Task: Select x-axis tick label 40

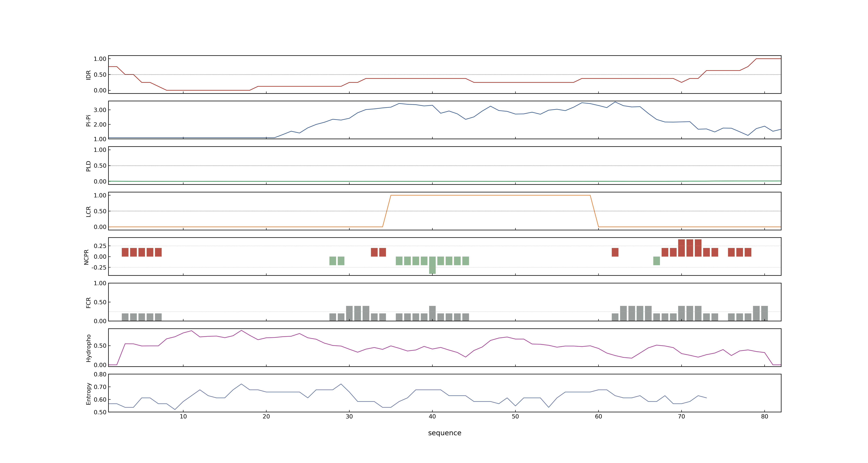Action: (x=432, y=416)
